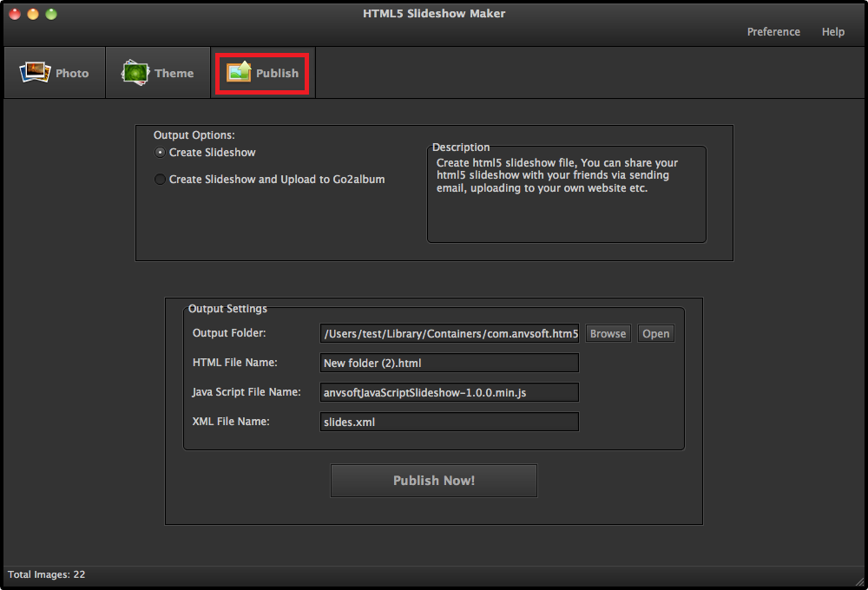Click into the Output Folder path field
Viewport: 868px width, 590px height.
449,334
